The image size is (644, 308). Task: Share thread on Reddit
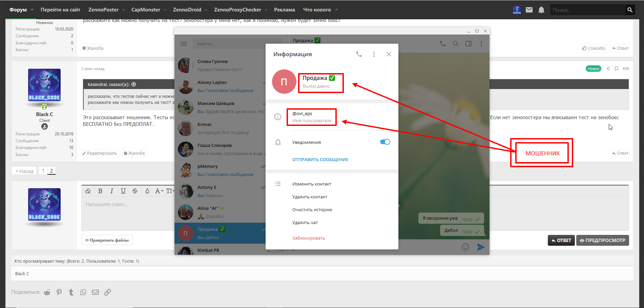click(47, 292)
